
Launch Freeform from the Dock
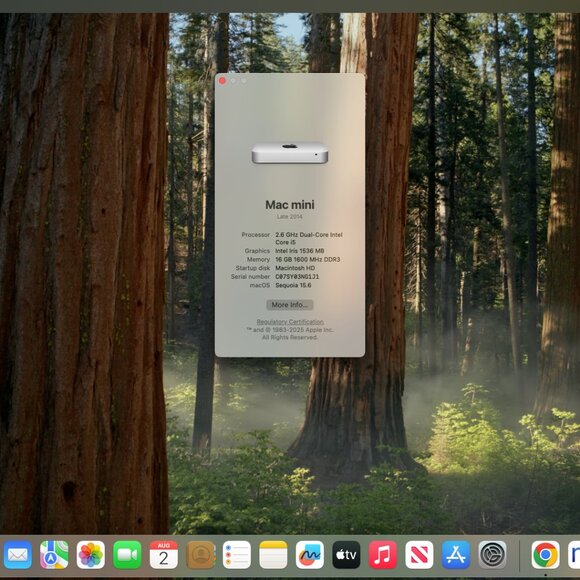pos(310,554)
